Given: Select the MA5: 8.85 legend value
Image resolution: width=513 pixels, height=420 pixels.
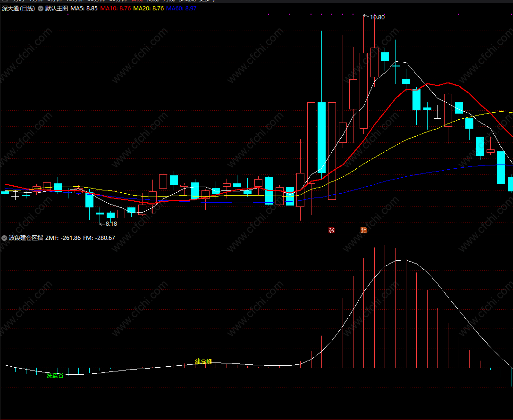Looking at the screenshot, I should (84, 8).
